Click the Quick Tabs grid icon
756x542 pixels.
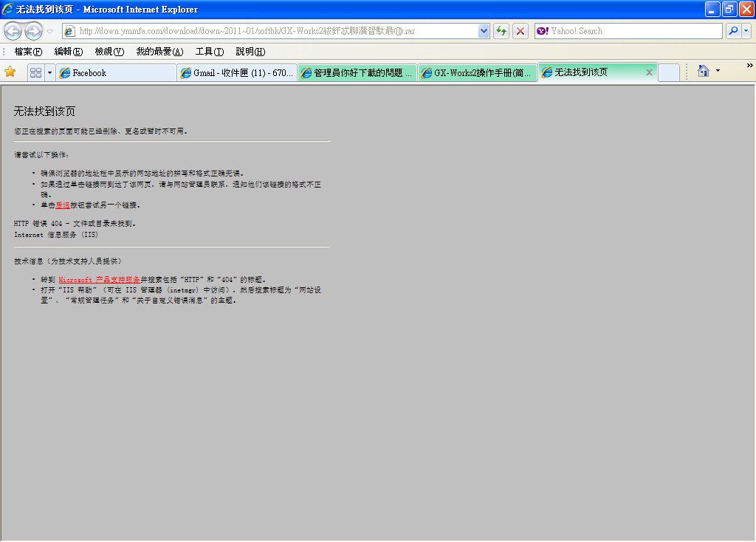coord(35,72)
